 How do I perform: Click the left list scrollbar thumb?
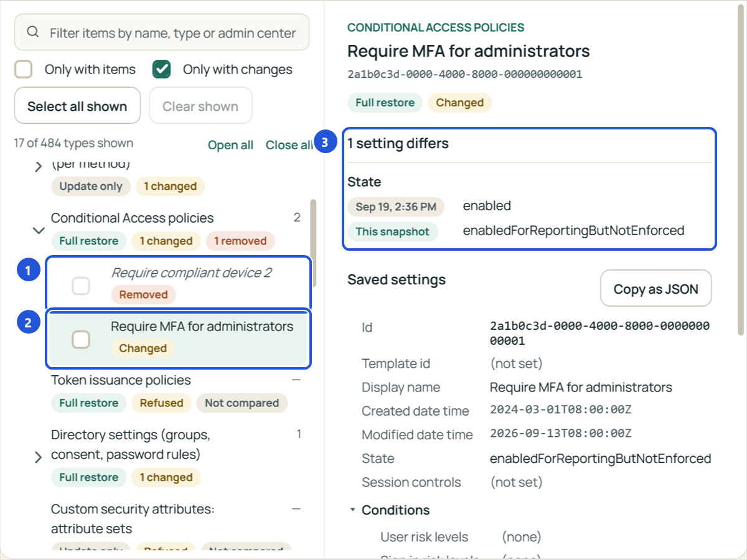[312, 243]
